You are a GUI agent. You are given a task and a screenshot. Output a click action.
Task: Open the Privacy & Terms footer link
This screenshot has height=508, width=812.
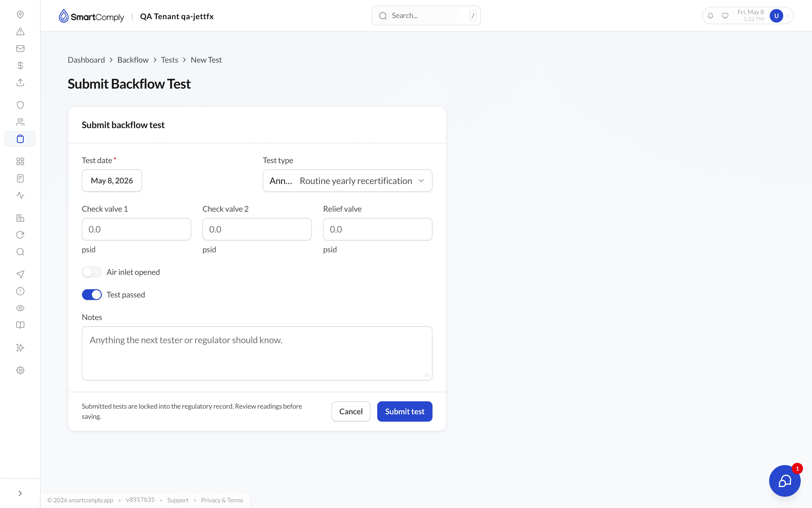[222, 500]
